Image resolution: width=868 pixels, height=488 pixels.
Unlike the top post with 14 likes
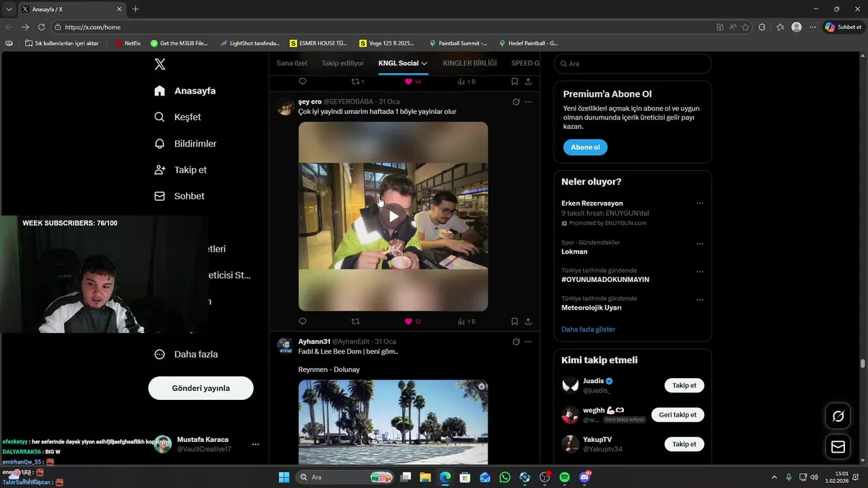point(412,81)
